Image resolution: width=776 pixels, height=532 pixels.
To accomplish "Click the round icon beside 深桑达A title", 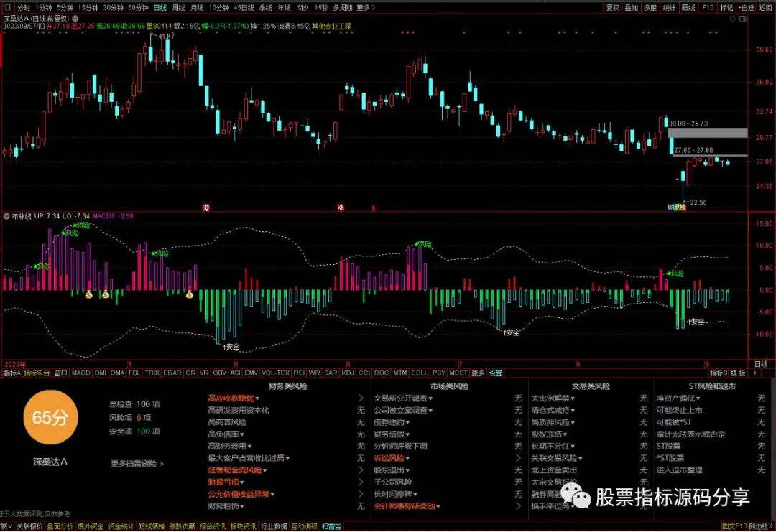I will coord(75,18).
